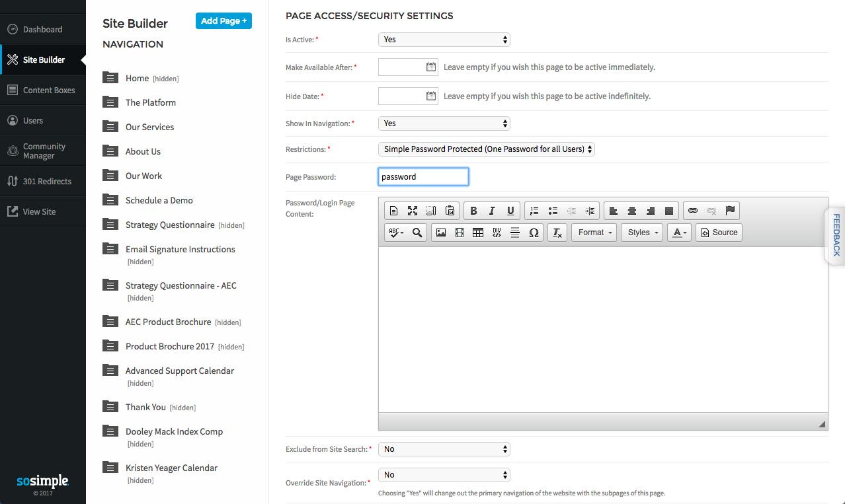Toggle Source view in the editor
The height and width of the screenshot is (504, 845).
pos(719,233)
